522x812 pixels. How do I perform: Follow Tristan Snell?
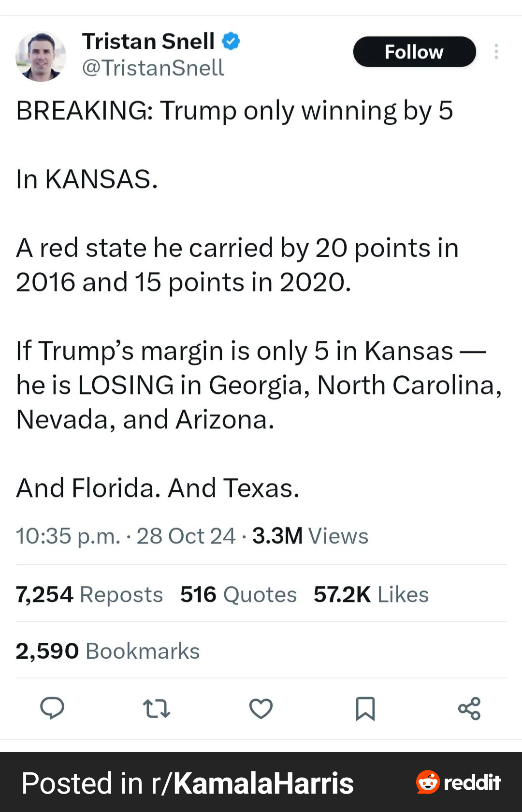[414, 52]
